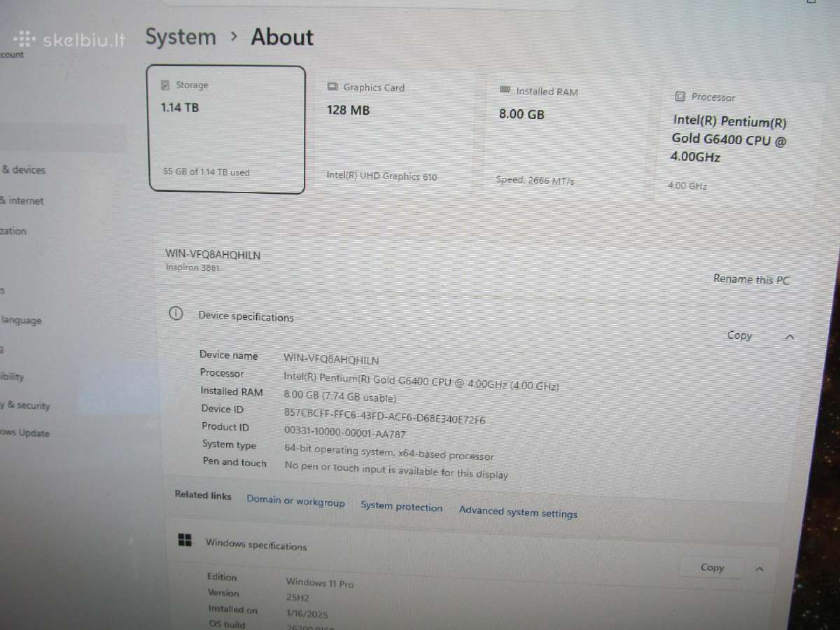This screenshot has height=630, width=840.
Task: Click 'No pen or touch input' text
Action: coord(396,470)
